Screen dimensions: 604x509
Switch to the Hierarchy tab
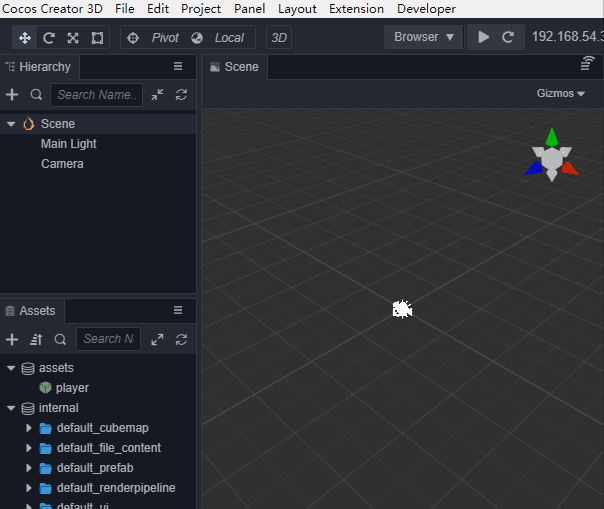coord(39,67)
